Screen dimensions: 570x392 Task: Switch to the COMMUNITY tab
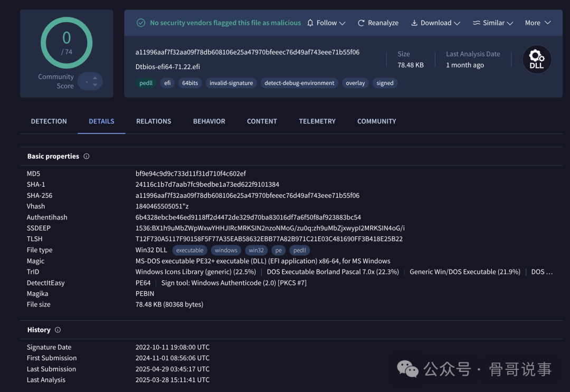[x=376, y=121]
